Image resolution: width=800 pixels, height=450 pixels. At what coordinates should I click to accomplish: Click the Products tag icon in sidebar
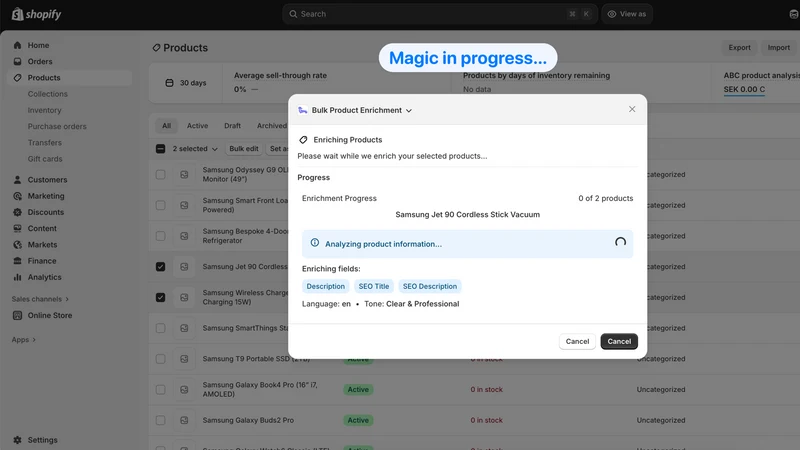click(17, 78)
